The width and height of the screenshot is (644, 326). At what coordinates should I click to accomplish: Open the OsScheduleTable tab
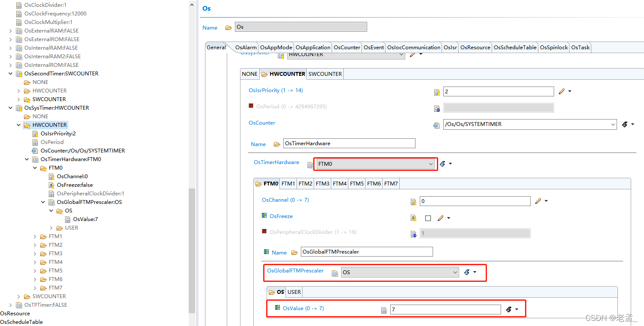(515, 48)
